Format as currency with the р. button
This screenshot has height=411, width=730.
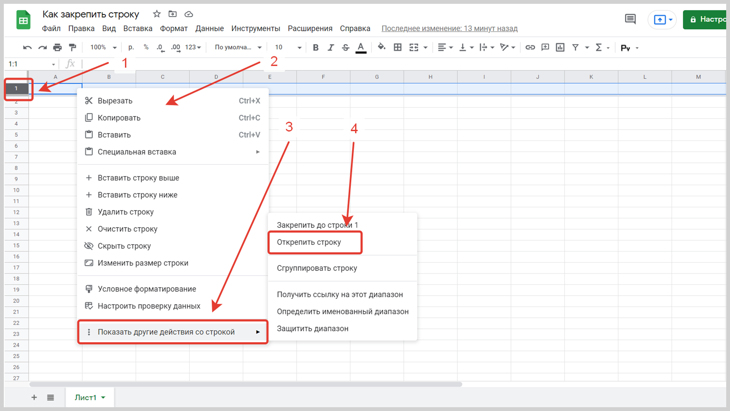[131, 47]
